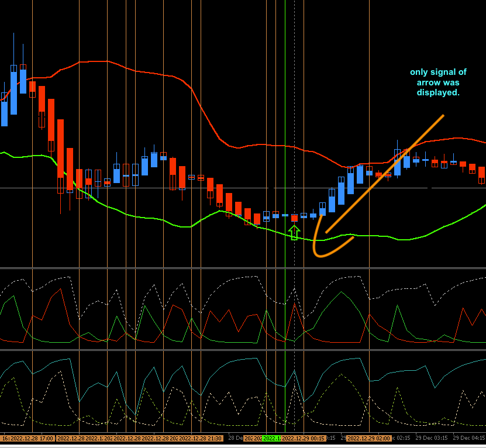Click the 2022.12.29 00:15 time label
This screenshot has height=448, width=486.
304,439
